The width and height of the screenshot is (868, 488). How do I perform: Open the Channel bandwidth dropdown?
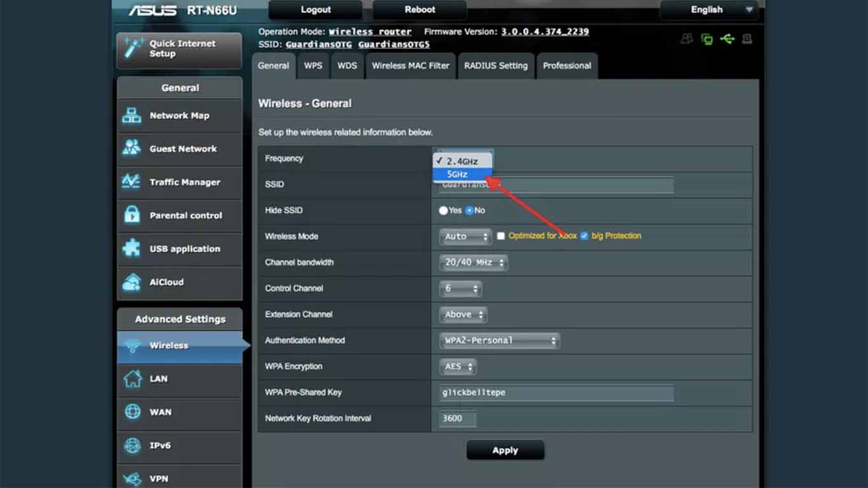coord(473,262)
